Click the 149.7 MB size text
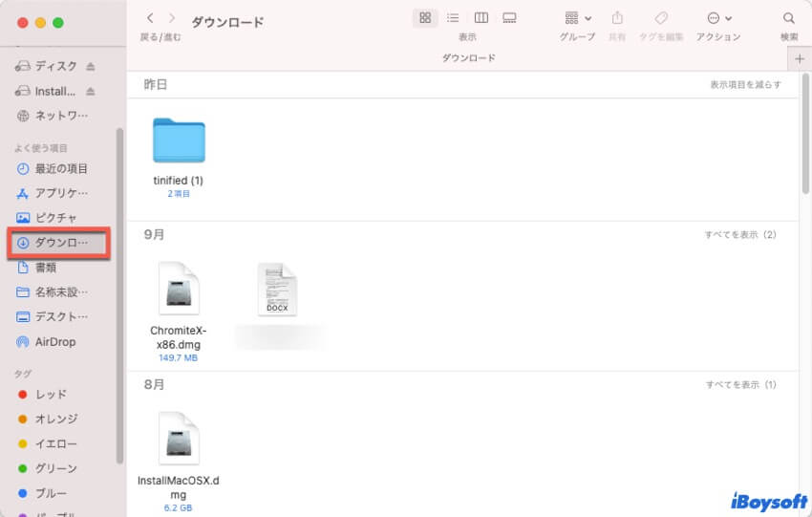This screenshot has width=812, height=517. (x=178, y=358)
